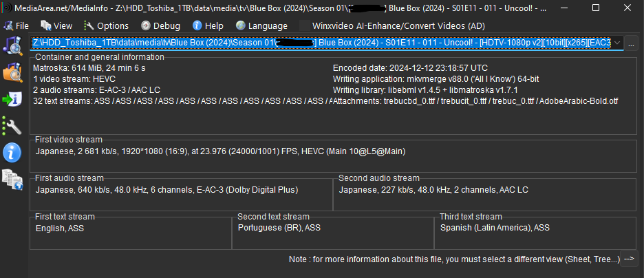Click the Open File icon in sidebar
This screenshot has height=278, width=644.
(12, 45)
